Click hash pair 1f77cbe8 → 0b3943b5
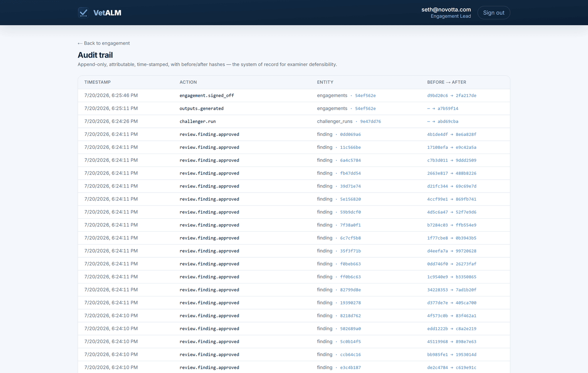 (451, 238)
